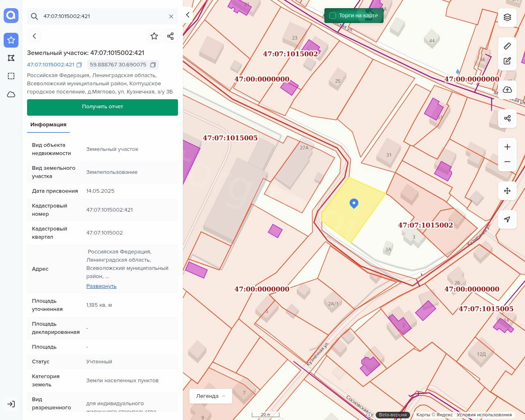The height and width of the screenshot is (420, 525).
Task: Expand the full address with Развернуть
Action: click(101, 286)
